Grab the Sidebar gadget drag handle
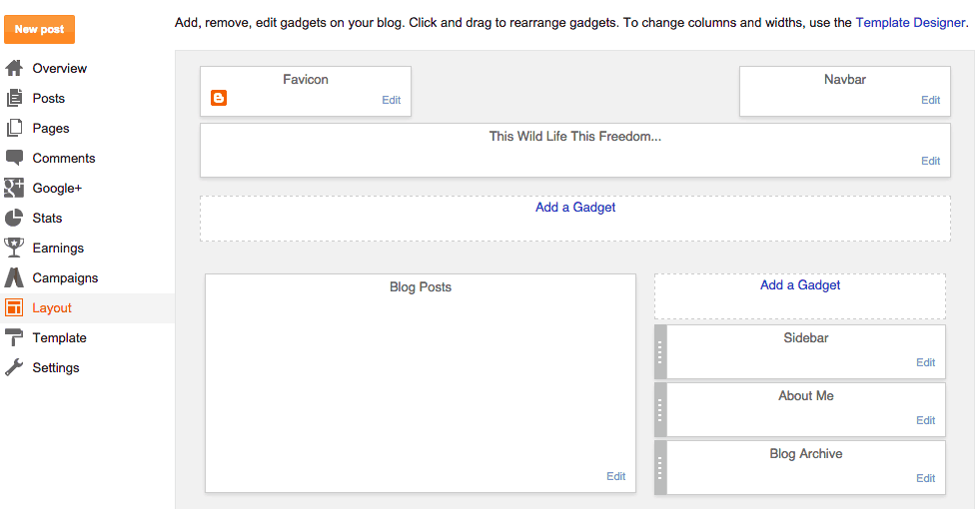980x509 pixels. 660,351
